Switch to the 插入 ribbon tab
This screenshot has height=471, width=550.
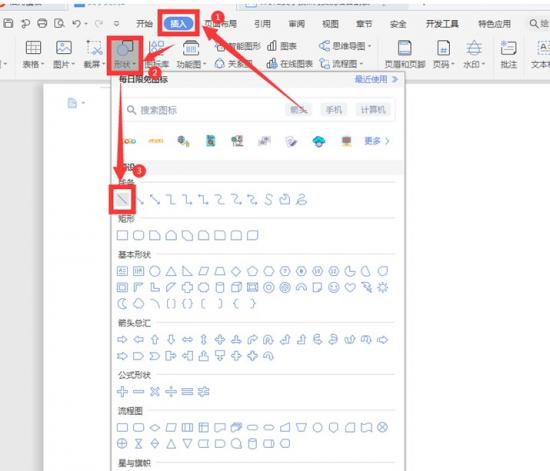(178, 23)
